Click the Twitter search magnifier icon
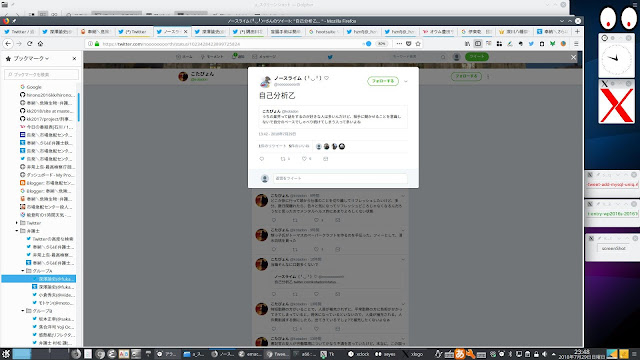 click(443, 57)
